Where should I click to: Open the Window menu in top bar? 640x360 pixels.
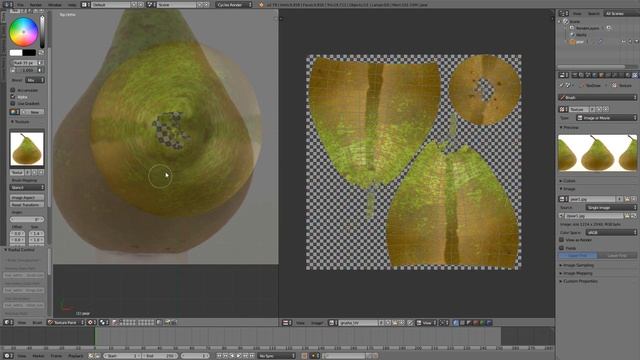(55, 5)
